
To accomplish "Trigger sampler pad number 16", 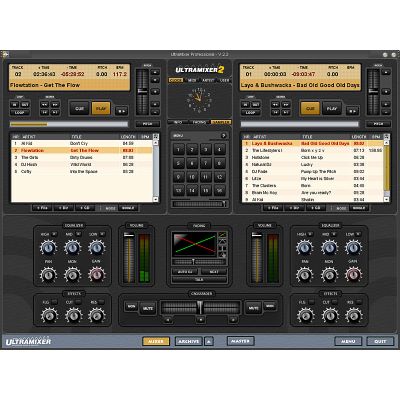I will coord(219,190).
